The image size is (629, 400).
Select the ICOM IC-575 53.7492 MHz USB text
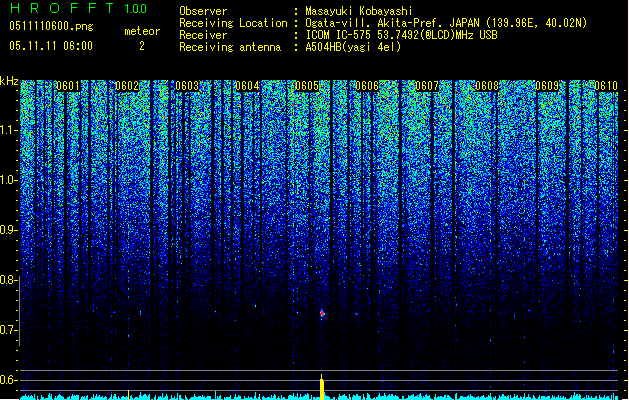click(x=401, y=35)
